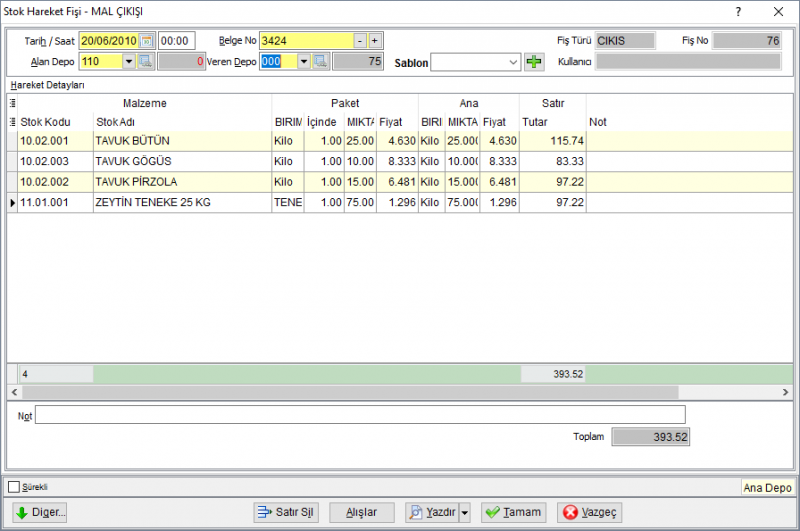Select cell TAVUK GÖĞÜS

pyautogui.click(x=183, y=161)
